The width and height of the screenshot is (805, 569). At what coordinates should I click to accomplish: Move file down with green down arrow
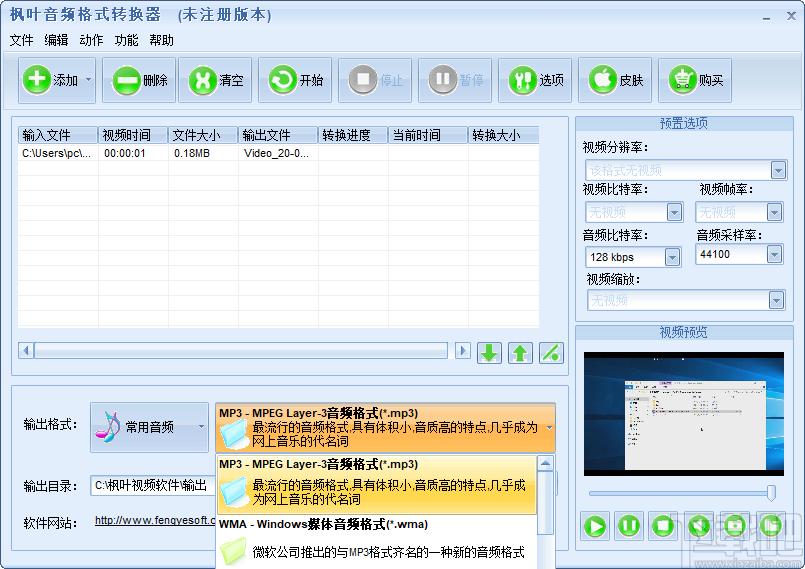[x=489, y=353]
